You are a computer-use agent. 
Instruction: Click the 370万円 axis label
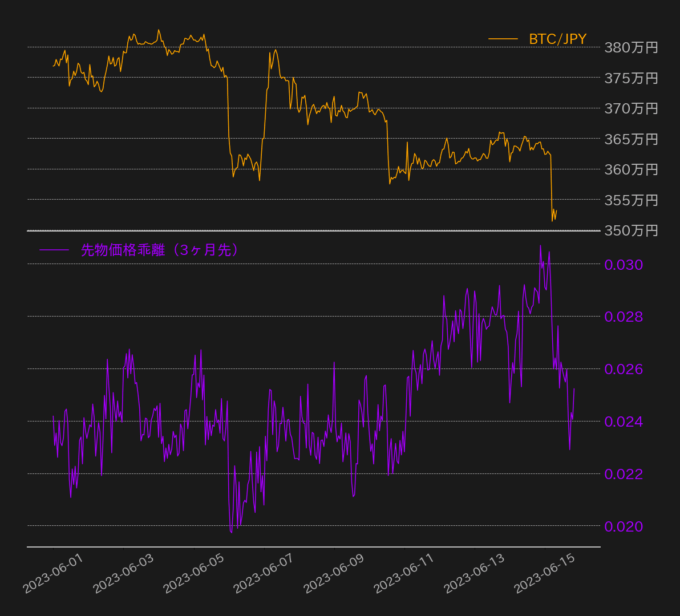point(631,108)
